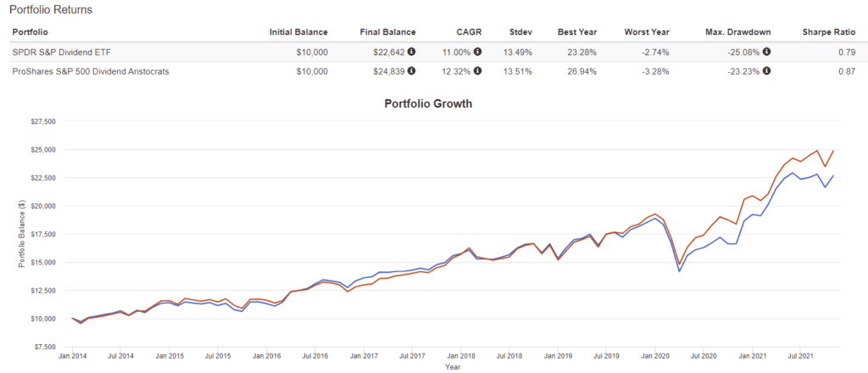
Task: Open info icon beside 11.00% CAGR
Action: [x=477, y=52]
